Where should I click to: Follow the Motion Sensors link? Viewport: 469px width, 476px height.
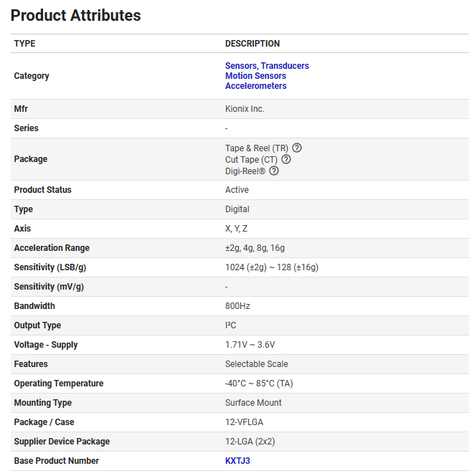255,76
